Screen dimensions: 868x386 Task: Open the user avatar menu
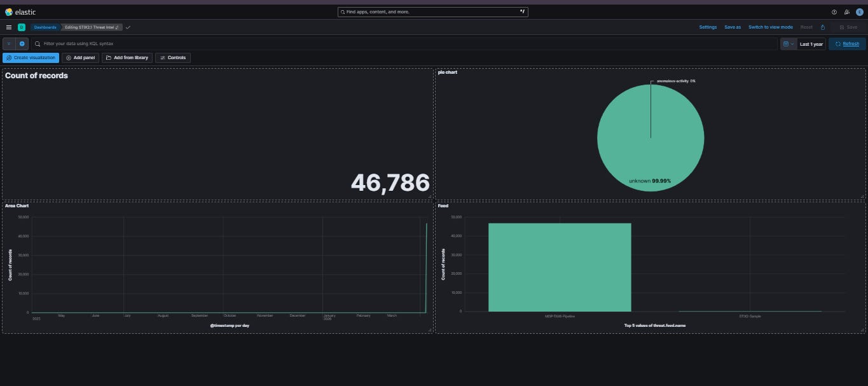pyautogui.click(x=860, y=11)
